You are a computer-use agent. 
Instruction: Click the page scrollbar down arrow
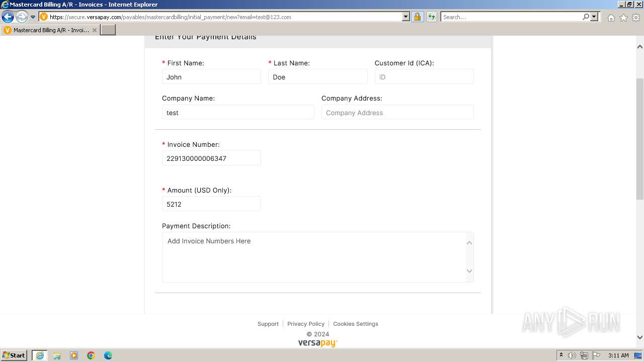coord(640,337)
